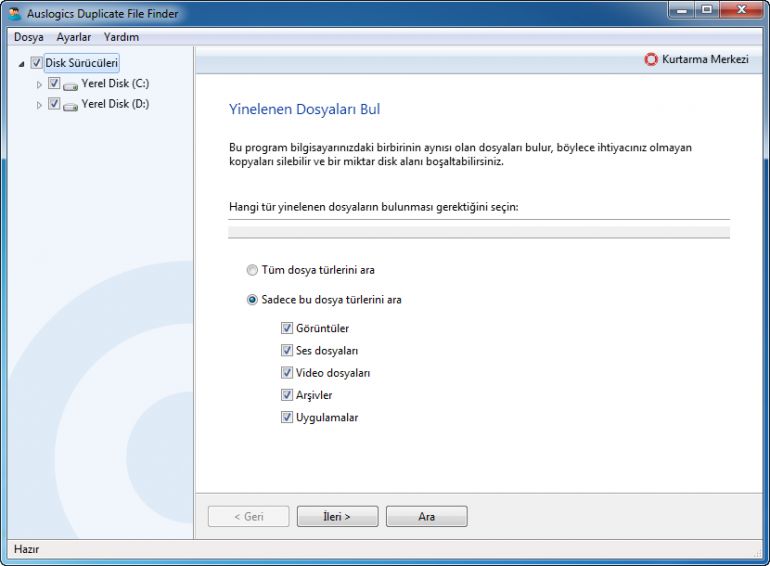The image size is (770, 566).
Task: Open the Kurtarma Merkezi link
Action: [705, 59]
